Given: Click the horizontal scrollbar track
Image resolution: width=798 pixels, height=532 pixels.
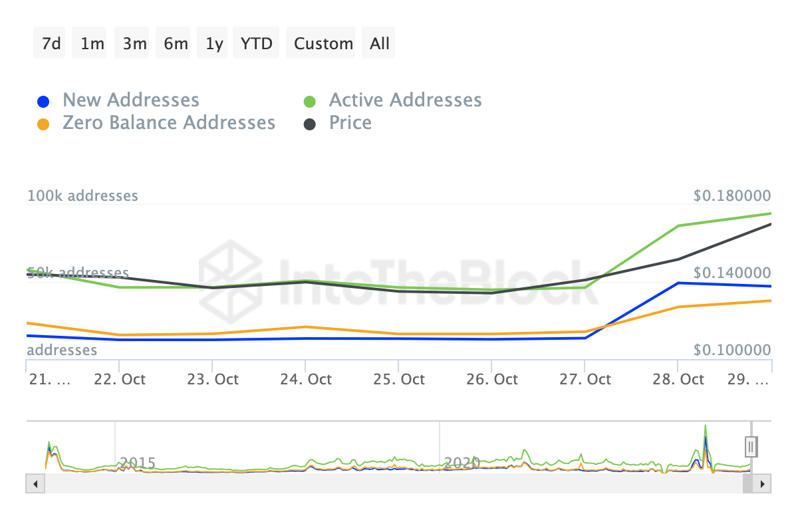Looking at the screenshot, I should [x=391, y=483].
